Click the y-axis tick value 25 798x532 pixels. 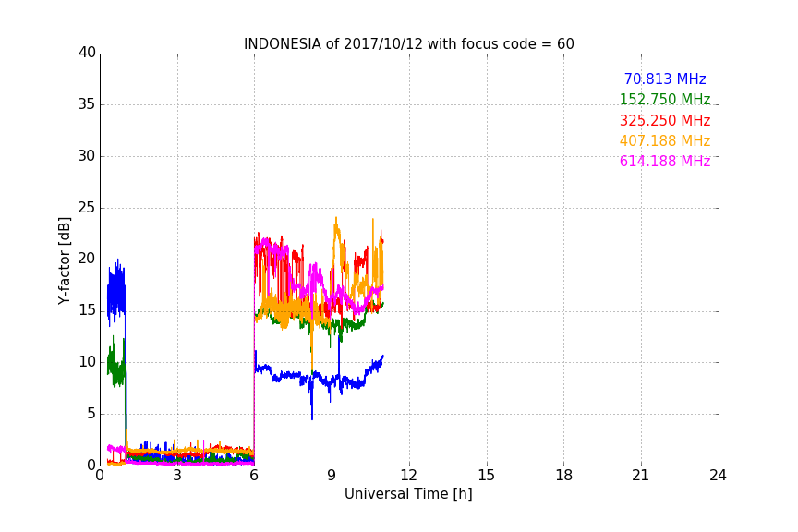[87, 207]
